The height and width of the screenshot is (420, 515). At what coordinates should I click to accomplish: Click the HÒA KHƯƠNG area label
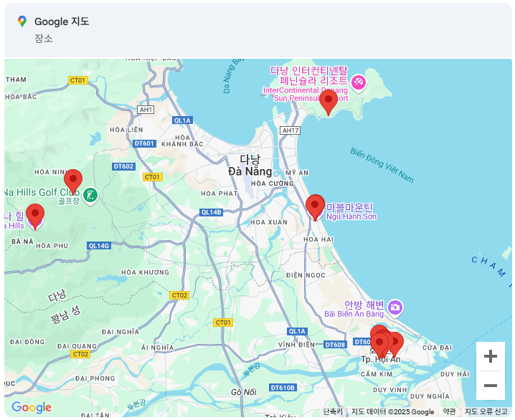click(145, 272)
